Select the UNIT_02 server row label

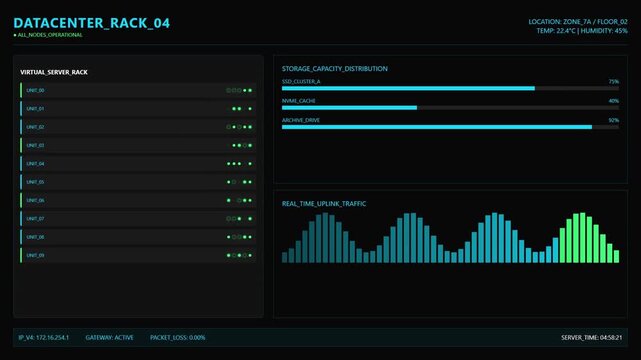coord(35,127)
